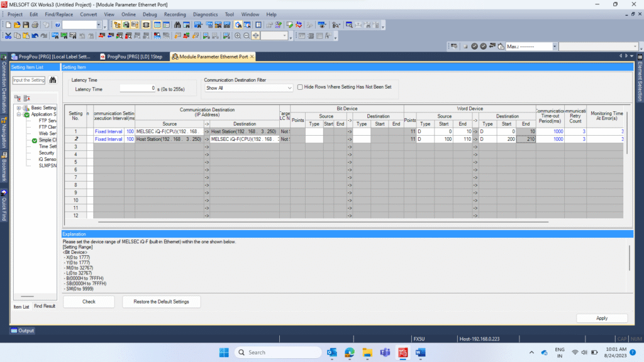Open the Find/Replace menu
The height and width of the screenshot is (362, 644).
coord(58,14)
